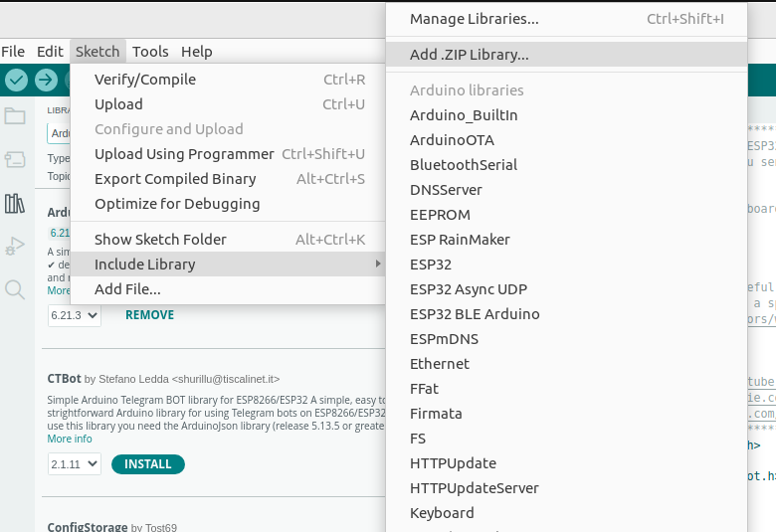776x532 pixels.
Task: Include the DNSServer library
Action: [x=567, y=190]
